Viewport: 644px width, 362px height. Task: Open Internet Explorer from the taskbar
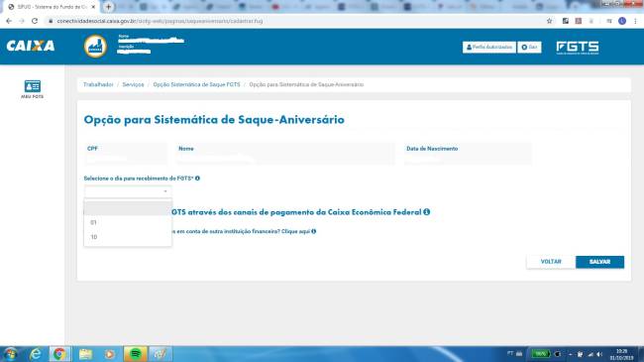point(36,354)
